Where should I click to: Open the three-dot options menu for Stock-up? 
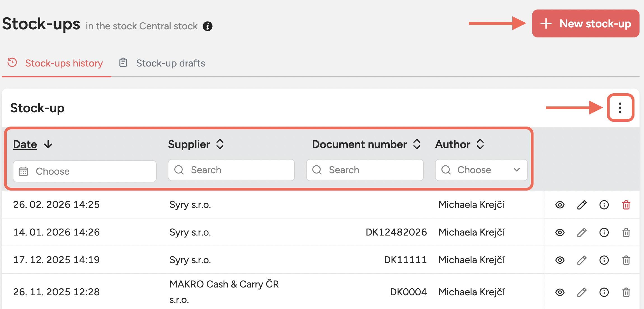620,108
